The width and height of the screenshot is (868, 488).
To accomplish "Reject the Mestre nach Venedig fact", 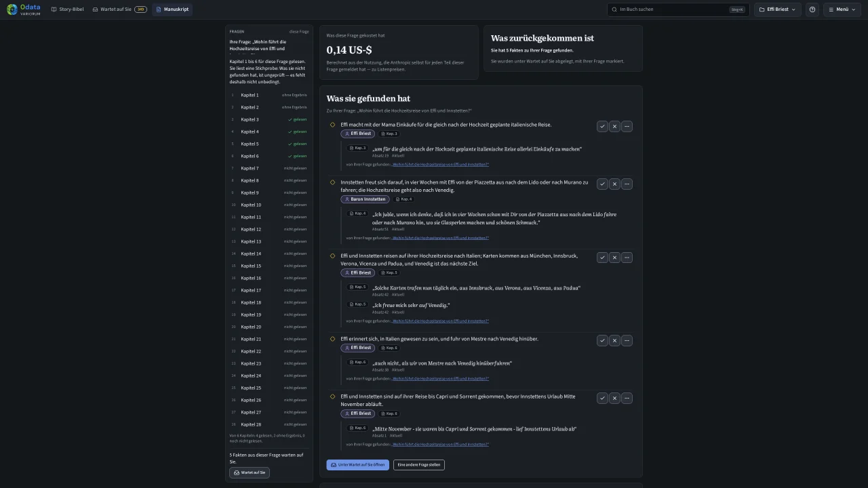I will pos(614,341).
